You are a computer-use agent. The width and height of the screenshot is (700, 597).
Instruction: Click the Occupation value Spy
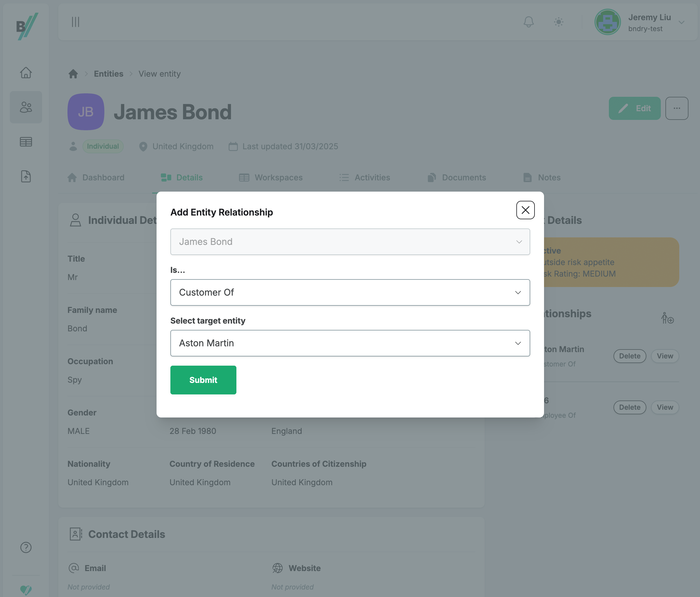coord(75,379)
